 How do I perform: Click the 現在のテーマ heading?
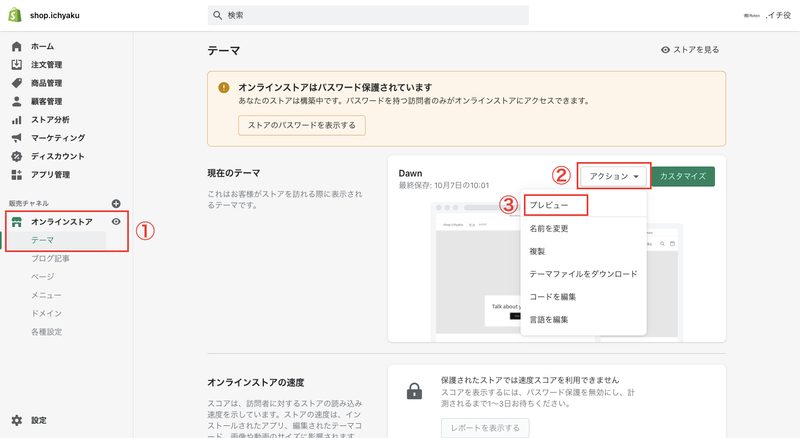coord(234,173)
